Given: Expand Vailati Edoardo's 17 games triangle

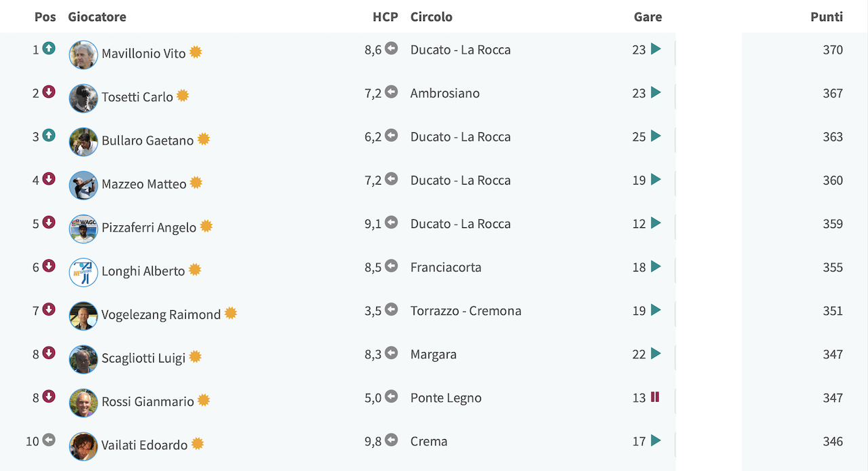Looking at the screenshot, I should point(656,440).
